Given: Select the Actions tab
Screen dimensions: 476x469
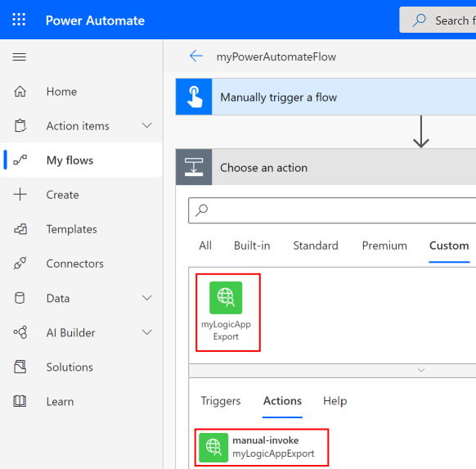Looking at the screenshot, I should (282, 401).
